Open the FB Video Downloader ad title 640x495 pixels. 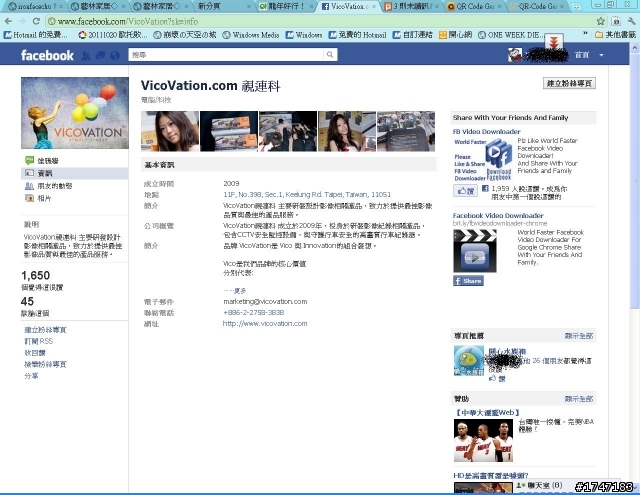coord(487,132)
